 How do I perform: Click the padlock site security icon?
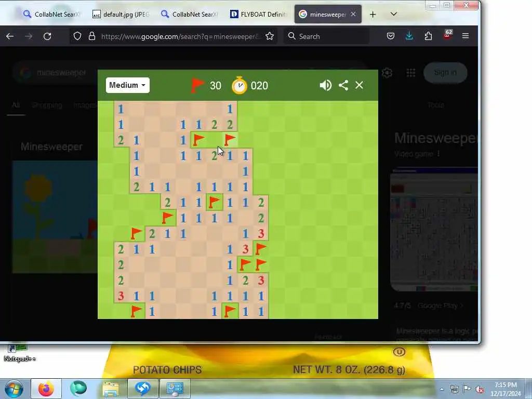tap(92, 36)
